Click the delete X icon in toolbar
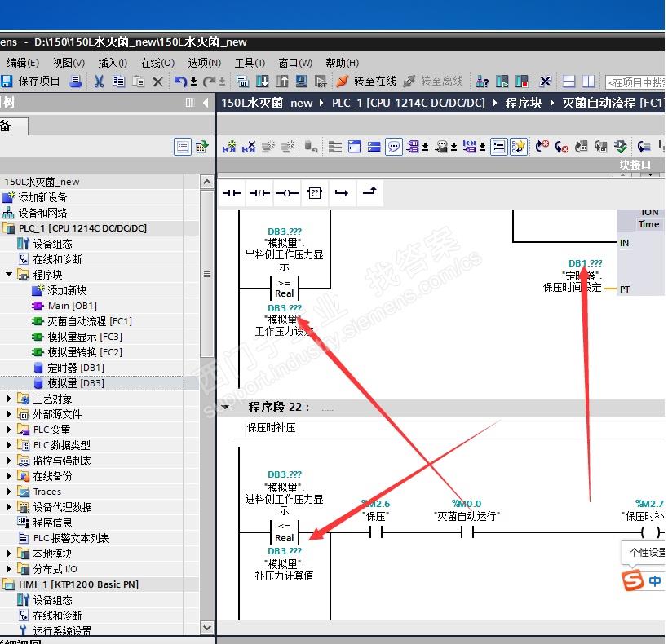Screen dimensions: 668x644 158,82
